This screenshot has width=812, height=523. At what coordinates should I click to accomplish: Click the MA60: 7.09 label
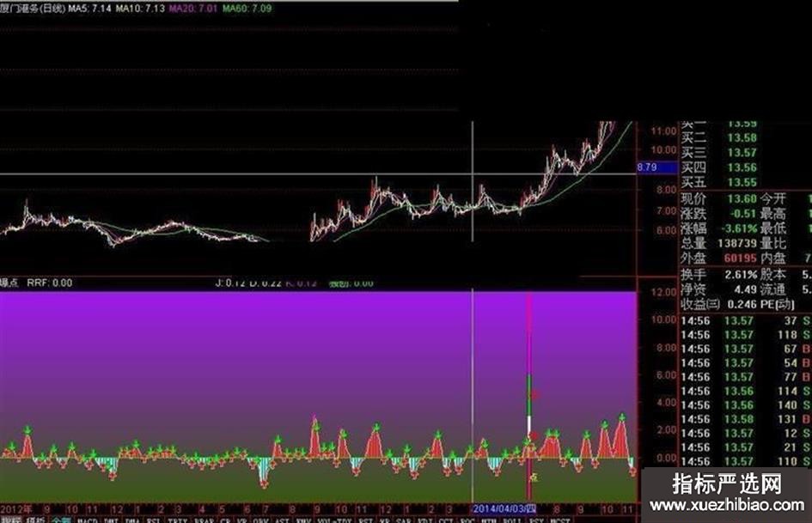[x=247, y=9]
